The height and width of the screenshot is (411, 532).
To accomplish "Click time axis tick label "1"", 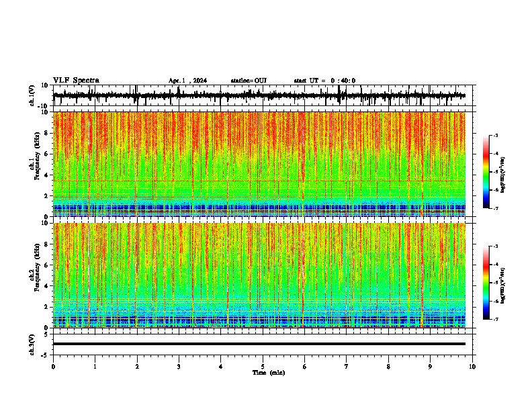I will [x=95, y=367].
